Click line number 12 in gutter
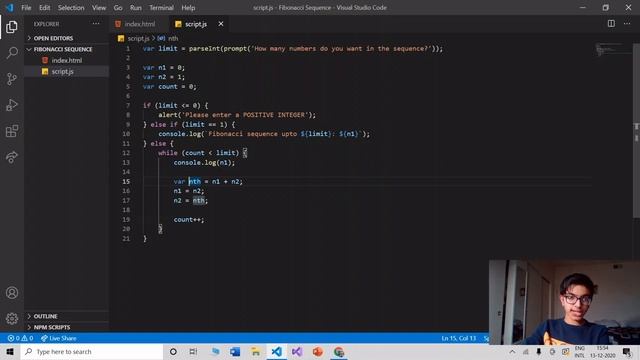Screen dimensions: 640x360 (x=126, y=153)
